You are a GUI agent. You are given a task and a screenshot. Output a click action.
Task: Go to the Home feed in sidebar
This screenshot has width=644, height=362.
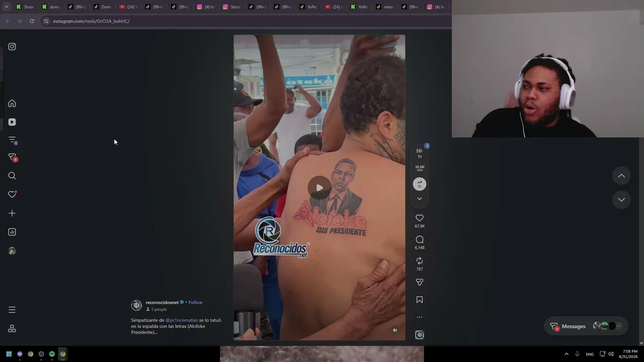click(12, 103)
